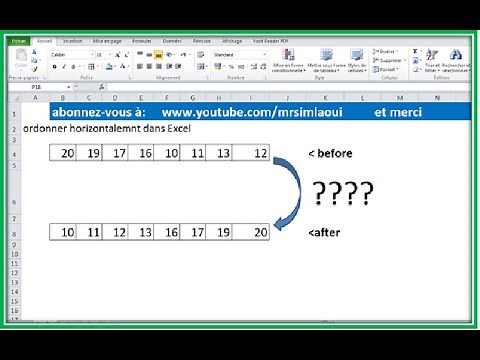
Task: Open the Police dialog launcher
Action: coord(130,78)
